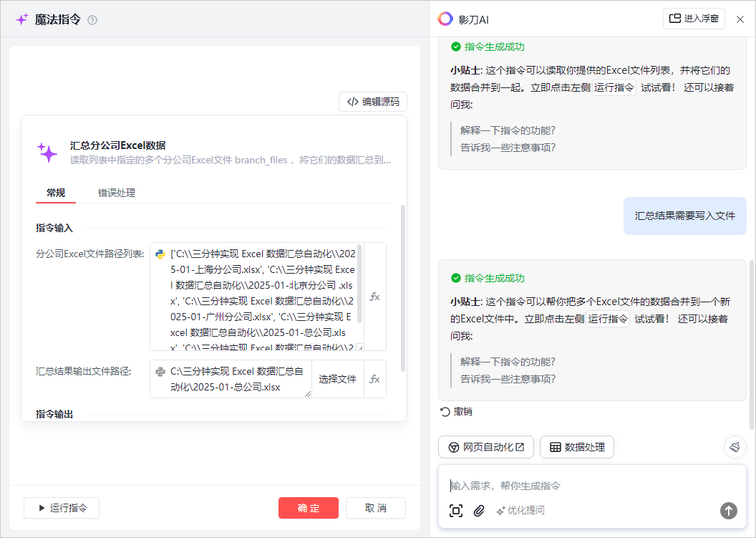This screenshot has width=756, height=538.
Task: Click the screenshot capture icon below the prompt box
Action: click(455, 511)
